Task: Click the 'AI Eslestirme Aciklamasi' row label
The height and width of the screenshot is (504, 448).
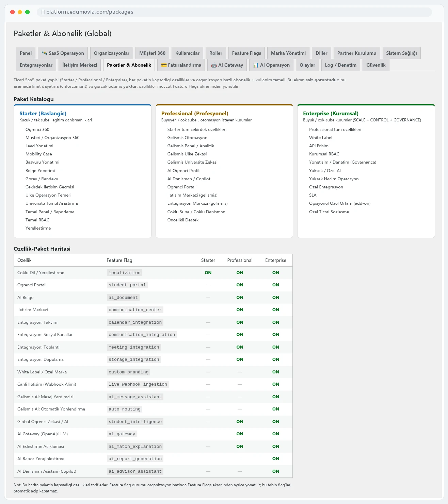Action: 41,447
